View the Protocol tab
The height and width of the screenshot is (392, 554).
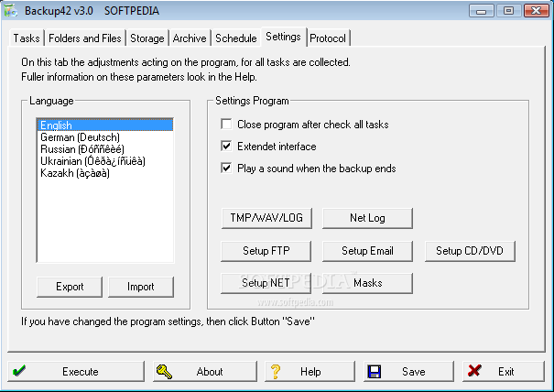328,38
